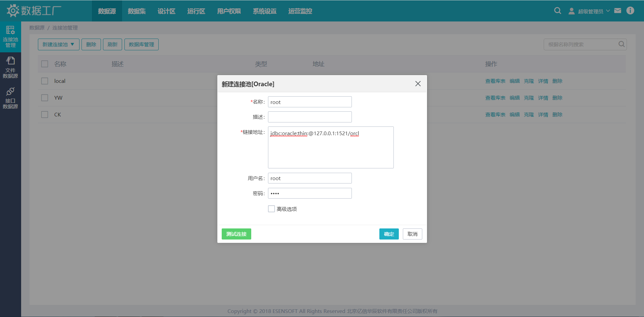Click the 数据工厂 gear logo icon

(13, 11)
